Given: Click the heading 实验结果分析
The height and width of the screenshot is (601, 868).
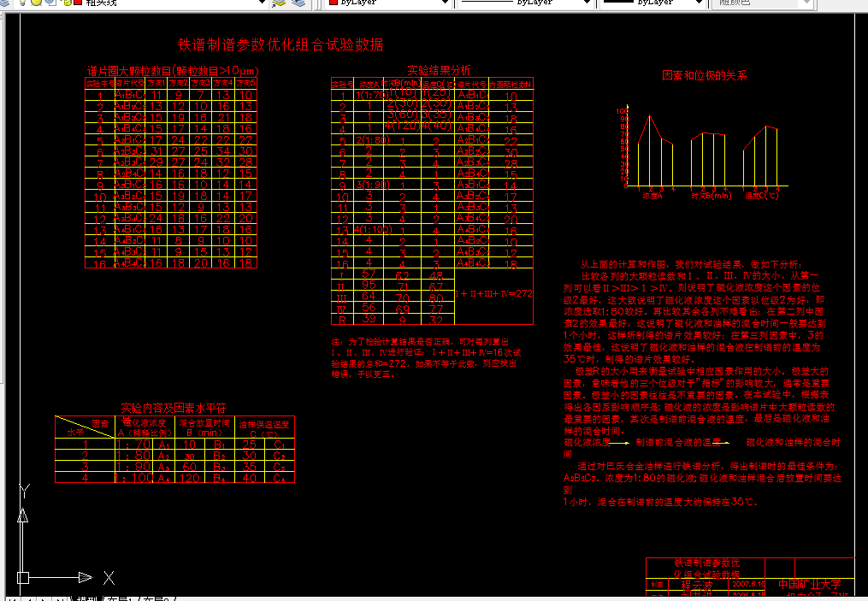Looking at the screenshot, I should (439, 70).
